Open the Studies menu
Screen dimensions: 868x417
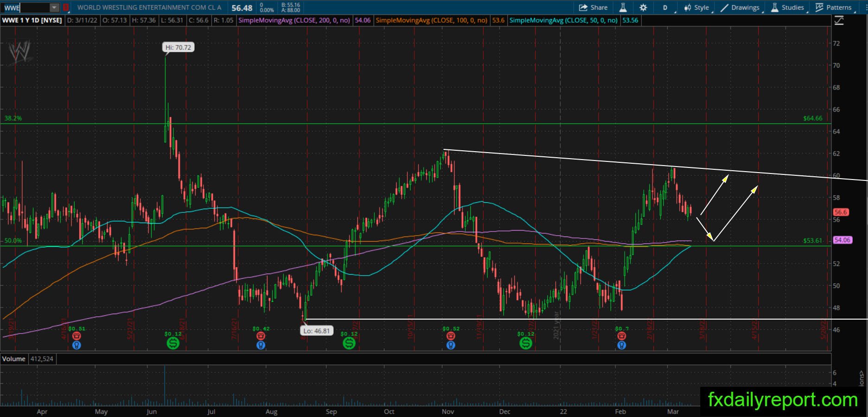coord(788,7)
